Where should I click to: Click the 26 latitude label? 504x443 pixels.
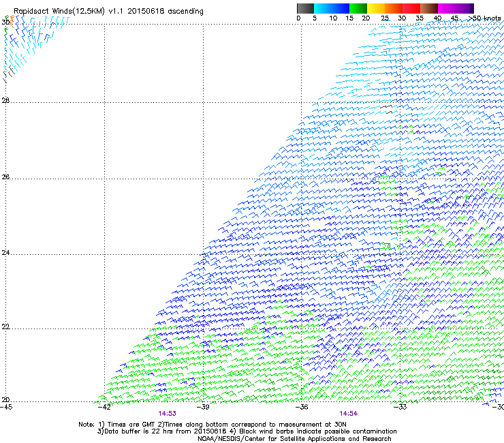pyautogui.click(x=5, y=177)
